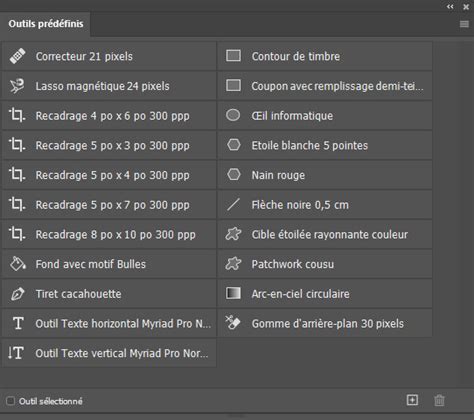Click the Gomme d'arrière-plan eraser icon
Screen dimensions: 474x420
(233, 323)
